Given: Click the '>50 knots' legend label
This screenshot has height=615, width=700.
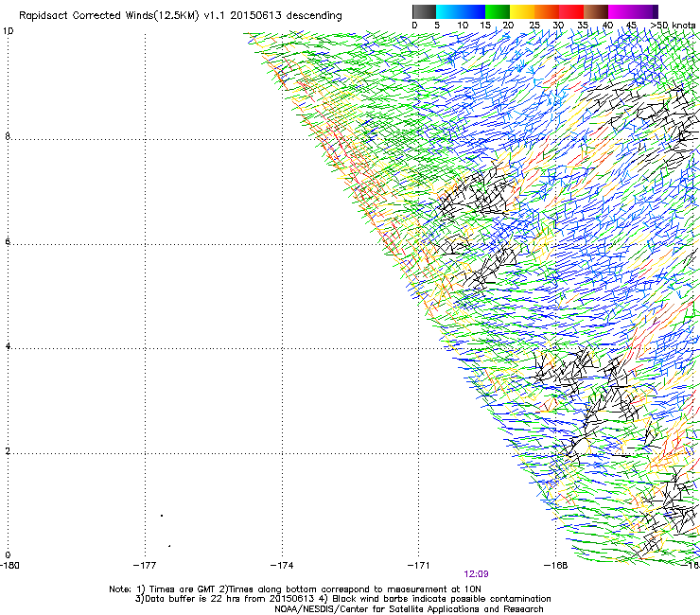Looking at the screenshot, I should pos(673,26).
